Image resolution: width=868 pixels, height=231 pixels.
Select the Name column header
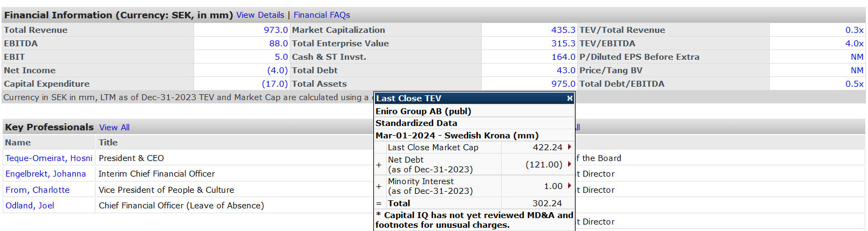18,143
